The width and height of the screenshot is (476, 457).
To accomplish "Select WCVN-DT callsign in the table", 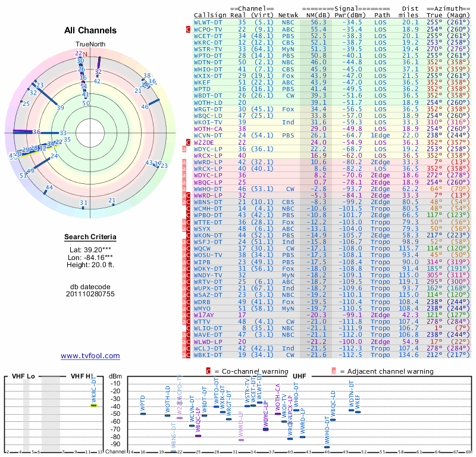I will 208,136.
